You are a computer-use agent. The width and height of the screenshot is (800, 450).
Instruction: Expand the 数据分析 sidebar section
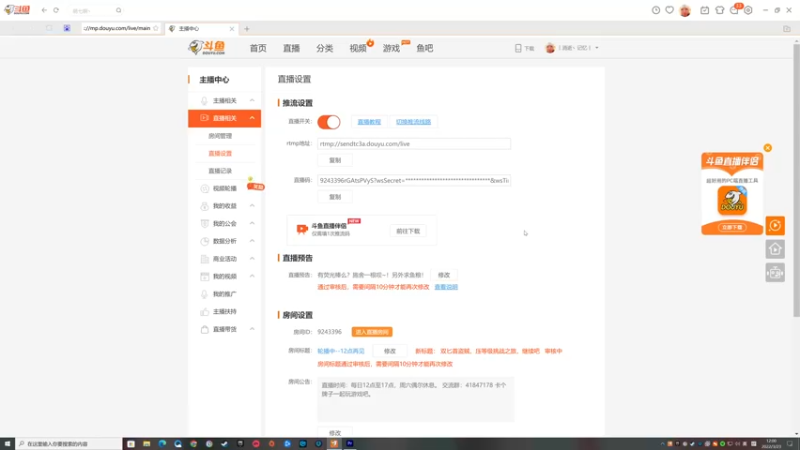pyautogui.click(x=252, y=241)
